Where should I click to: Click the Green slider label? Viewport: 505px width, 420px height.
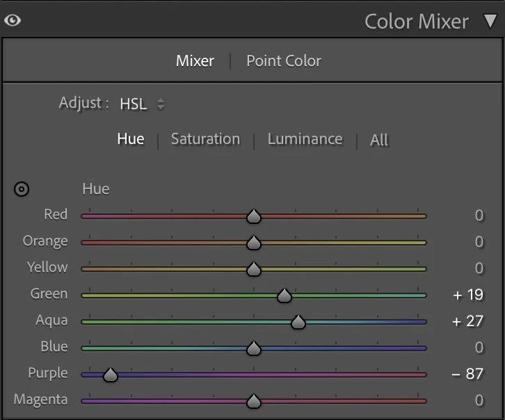click(49, 293)
